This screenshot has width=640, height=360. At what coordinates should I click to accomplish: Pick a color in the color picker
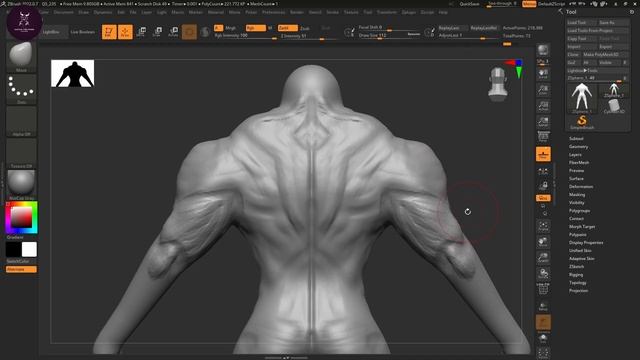[x=21, y=218]
